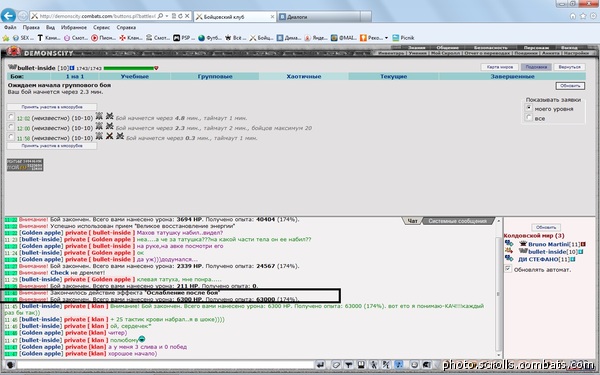Select 'моего уровня' radio option

(x=529, y=108)
